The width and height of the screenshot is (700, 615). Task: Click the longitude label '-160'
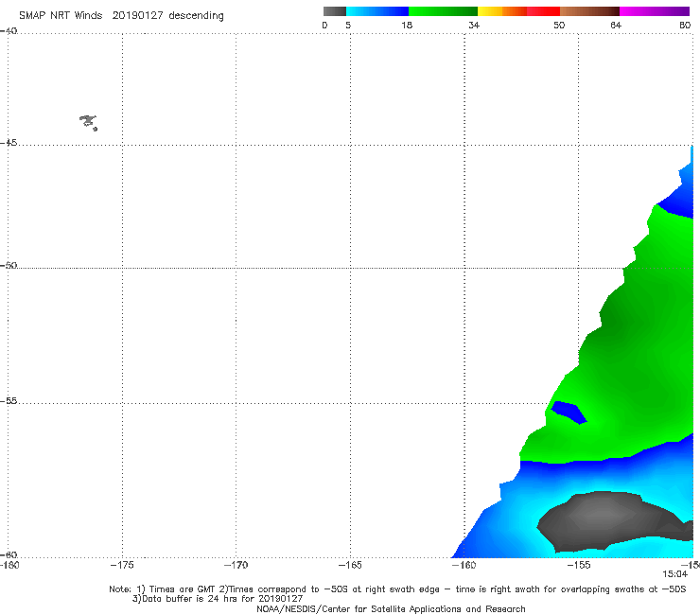464,565
